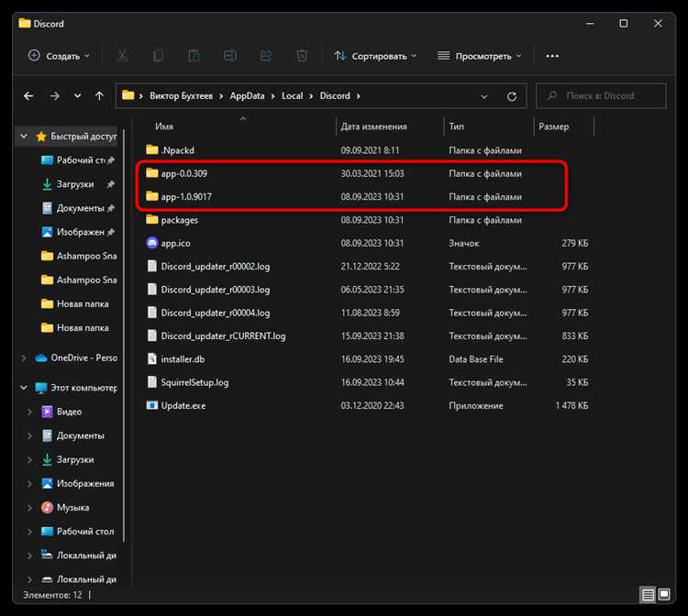Sort by Имя column header
The height and width of the screenshot is (616, 688).
(164, 126)
